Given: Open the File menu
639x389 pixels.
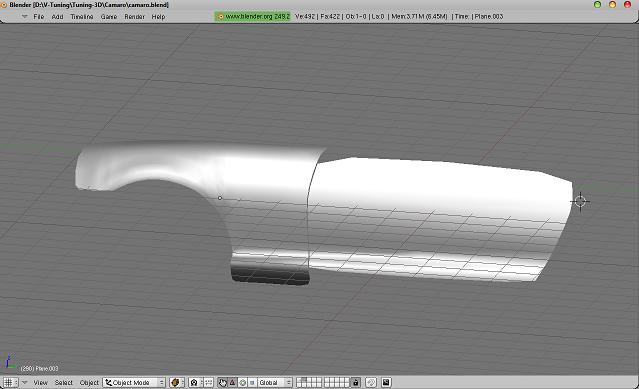Looking at the screenshot, I should [39, 17].
